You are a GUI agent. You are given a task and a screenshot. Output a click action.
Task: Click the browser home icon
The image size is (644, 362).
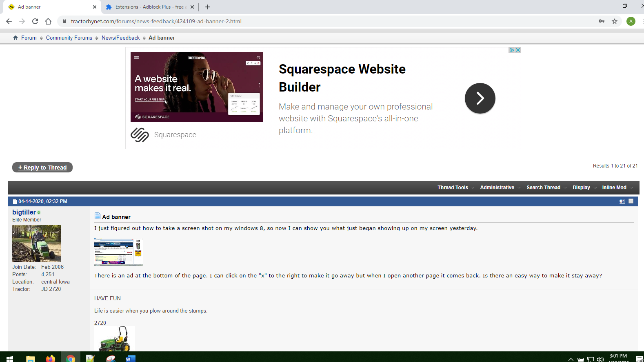click(48, 21)
